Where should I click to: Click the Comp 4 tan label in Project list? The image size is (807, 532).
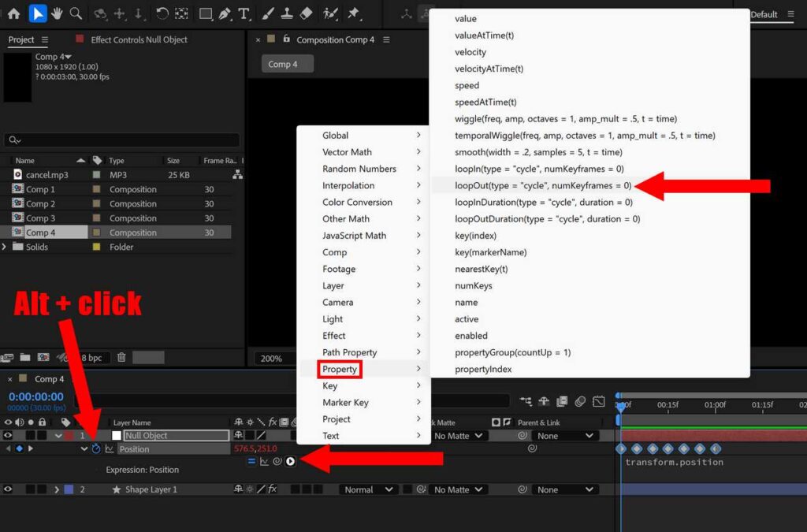pos(96,233)
